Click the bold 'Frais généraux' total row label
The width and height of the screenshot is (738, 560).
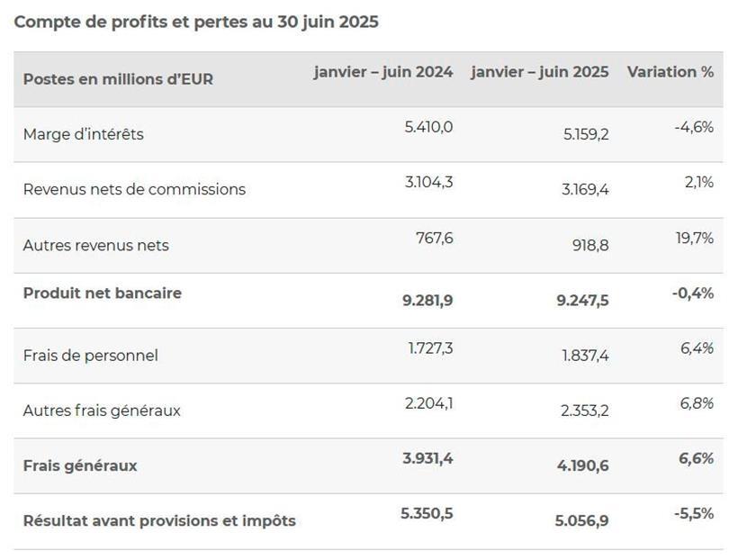click(80, 465)
